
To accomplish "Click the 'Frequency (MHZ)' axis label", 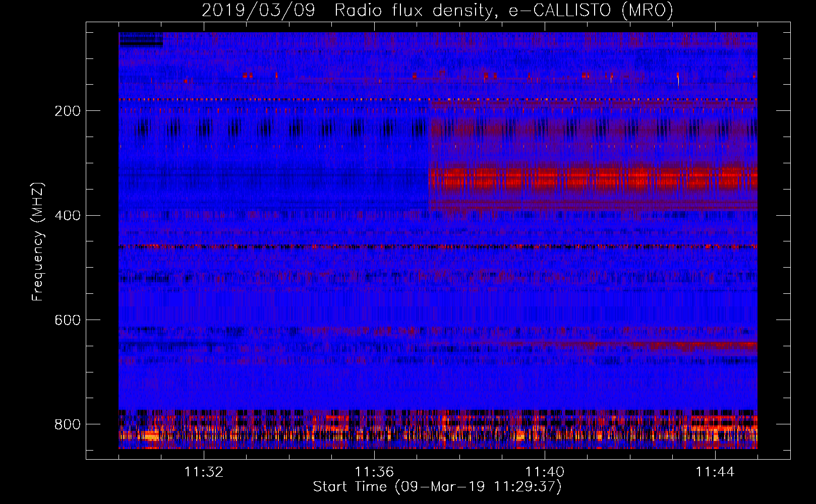I will coord(38,241).
